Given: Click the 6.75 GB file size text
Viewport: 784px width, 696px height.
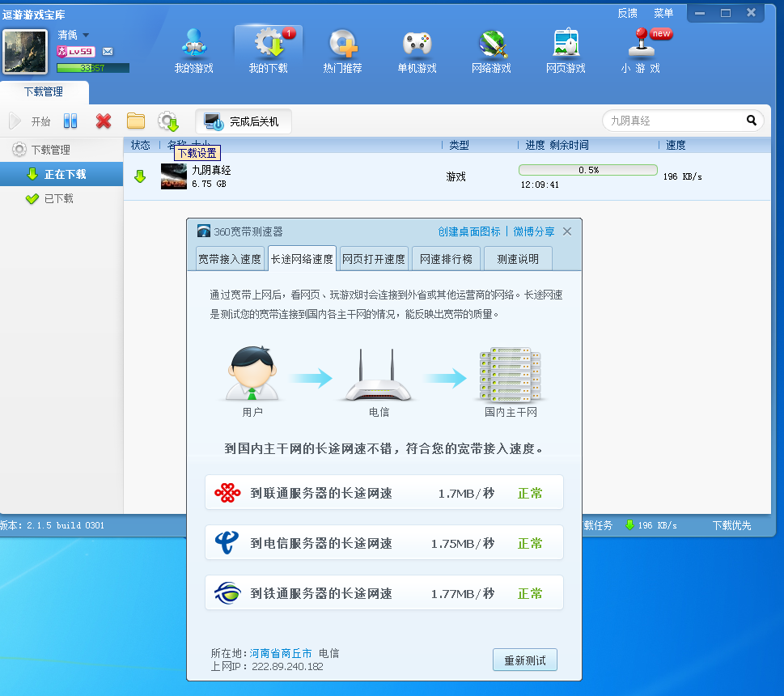Looking at the screenshot, I should coord(209,184).
